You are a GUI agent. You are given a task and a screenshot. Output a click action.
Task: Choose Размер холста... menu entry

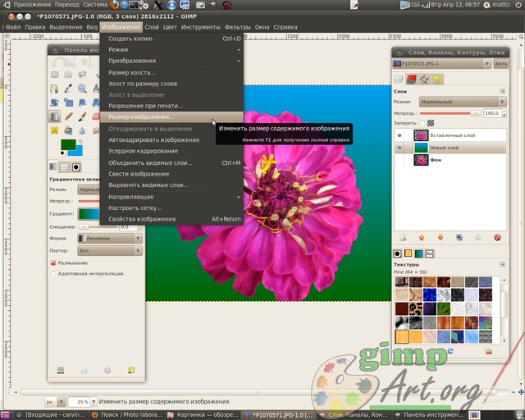tap(171, 73)
